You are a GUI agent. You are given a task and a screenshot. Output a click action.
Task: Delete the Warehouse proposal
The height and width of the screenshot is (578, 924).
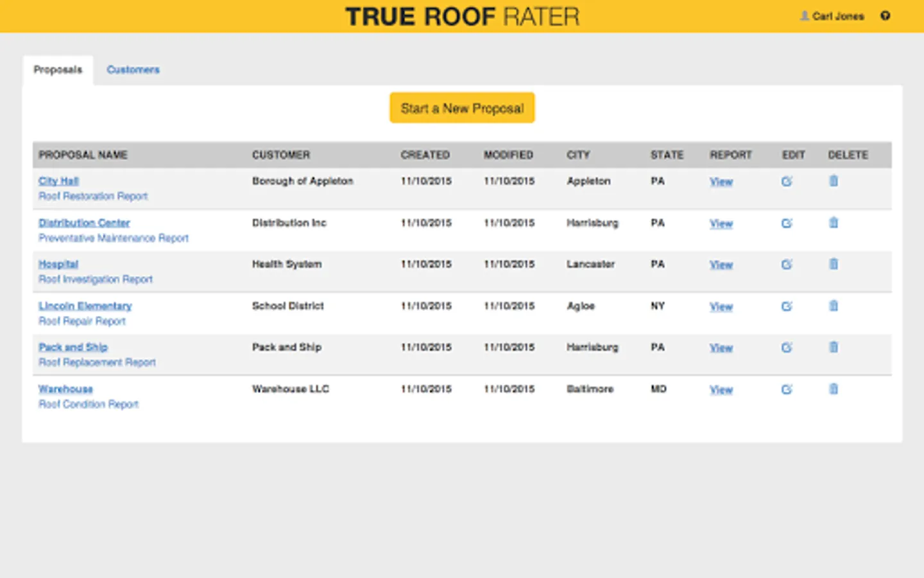(834, 389)
